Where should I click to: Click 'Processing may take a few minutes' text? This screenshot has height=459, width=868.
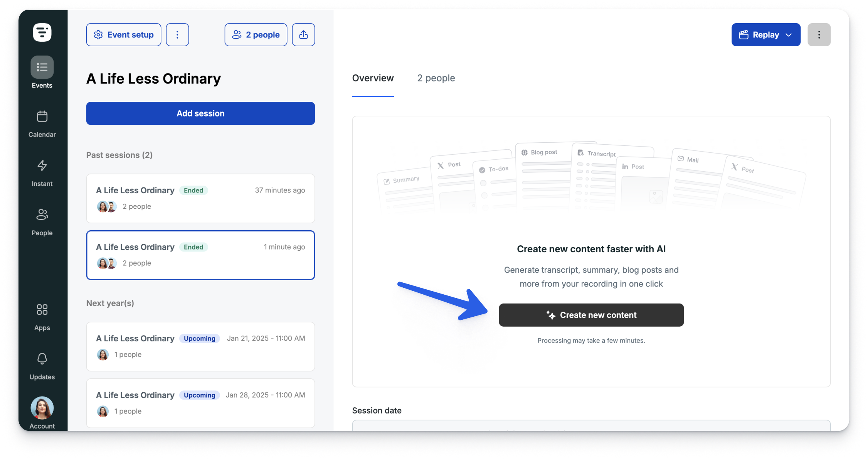coord(591,341)
